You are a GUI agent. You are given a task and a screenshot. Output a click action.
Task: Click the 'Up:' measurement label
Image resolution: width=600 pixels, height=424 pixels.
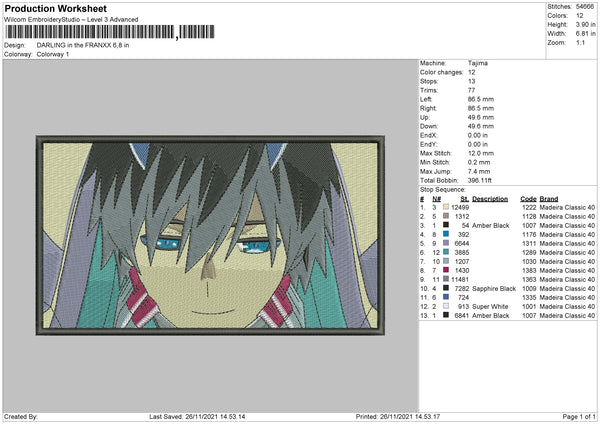click(x=425, y=117)
